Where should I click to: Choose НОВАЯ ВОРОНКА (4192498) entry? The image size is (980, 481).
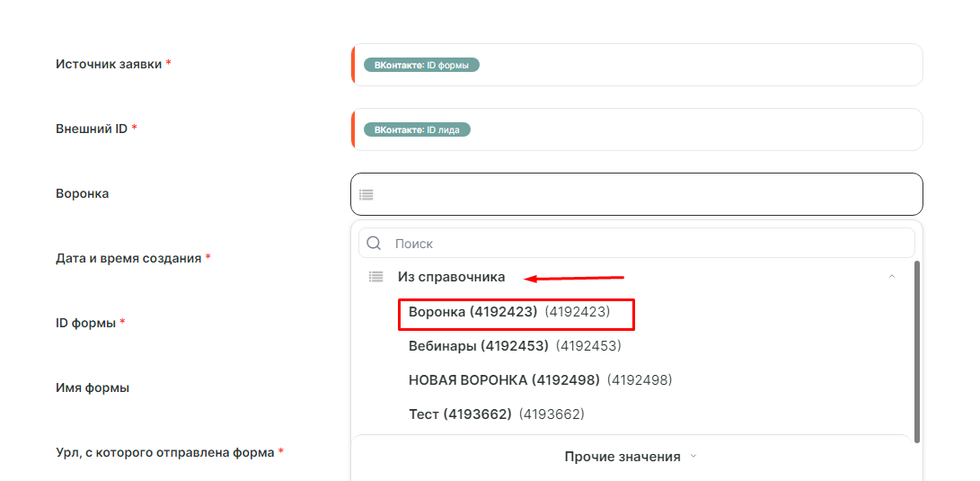[540, 379]
